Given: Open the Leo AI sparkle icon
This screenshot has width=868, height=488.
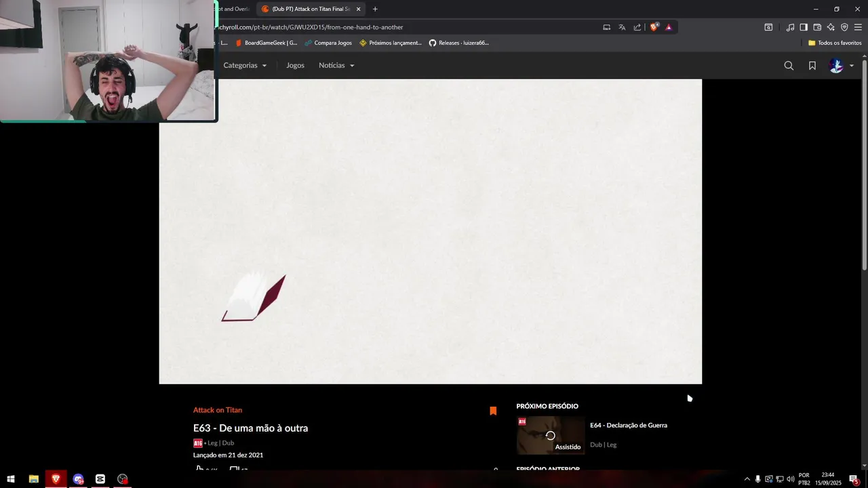Looking at the screenshot, I should click(831, 27).
